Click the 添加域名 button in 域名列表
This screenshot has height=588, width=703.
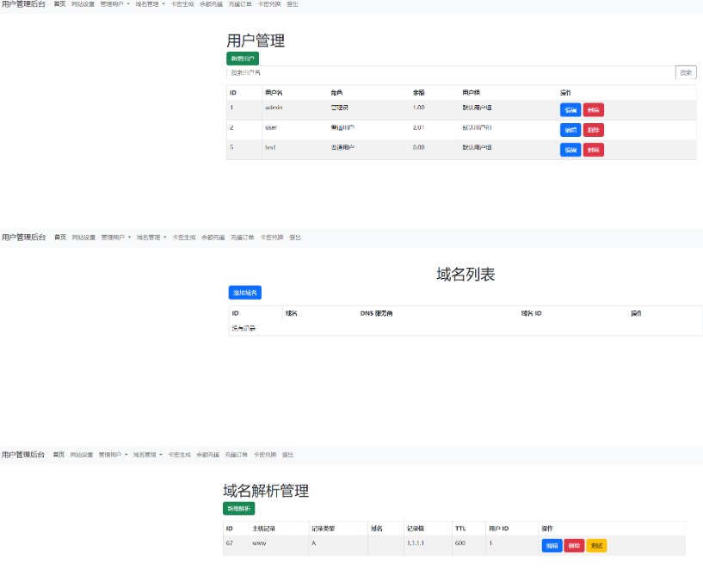[244, 292]
